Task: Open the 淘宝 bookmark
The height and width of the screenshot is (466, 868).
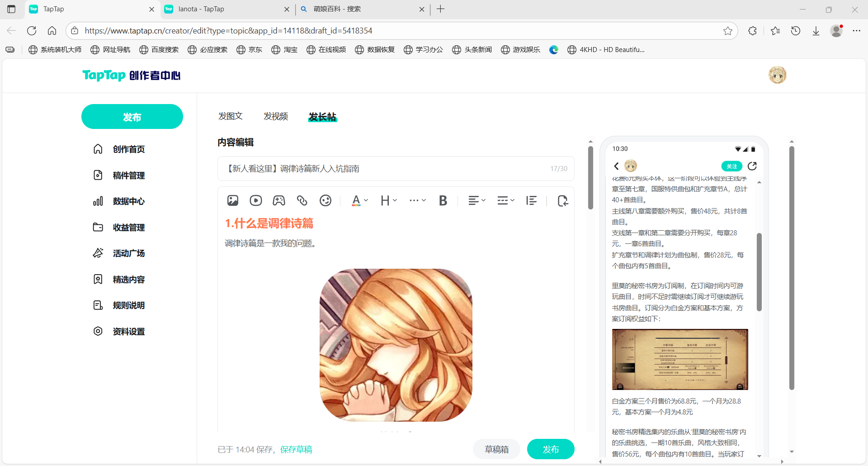Action: (284, 50)
